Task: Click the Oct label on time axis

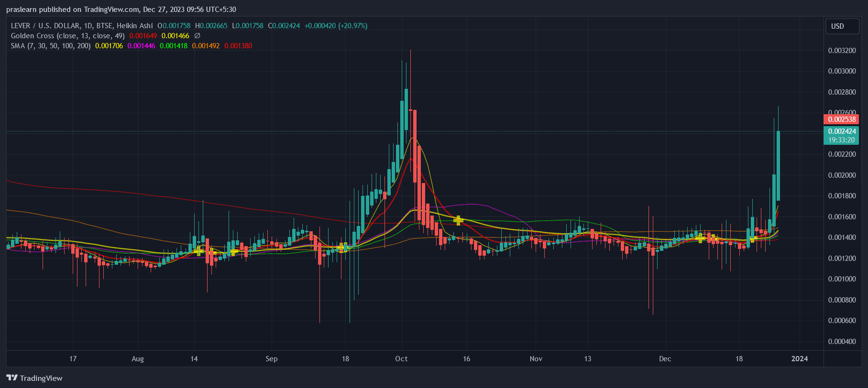Action: (x=401, y=359)
